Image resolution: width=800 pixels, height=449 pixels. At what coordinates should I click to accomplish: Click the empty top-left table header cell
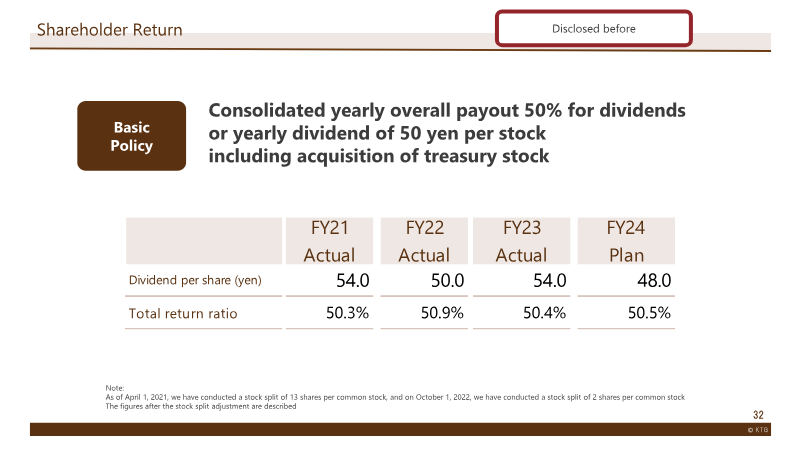click(x=204, y=241)
